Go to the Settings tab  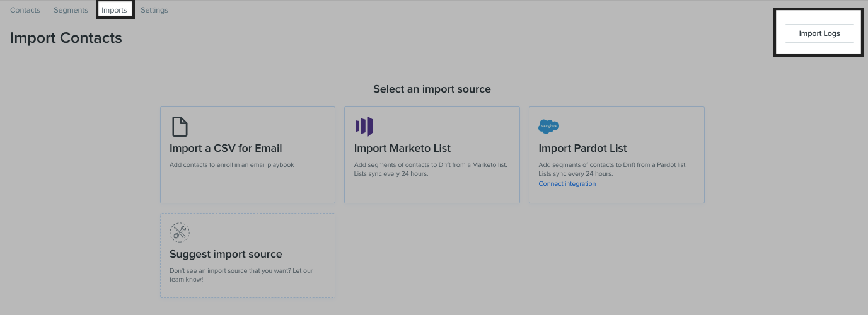click(x=154, y=10)
